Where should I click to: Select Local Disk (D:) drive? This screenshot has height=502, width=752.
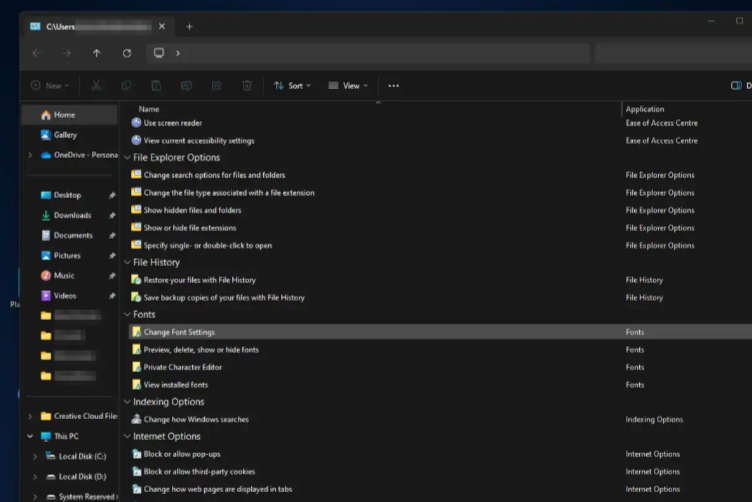pos(82,477)
